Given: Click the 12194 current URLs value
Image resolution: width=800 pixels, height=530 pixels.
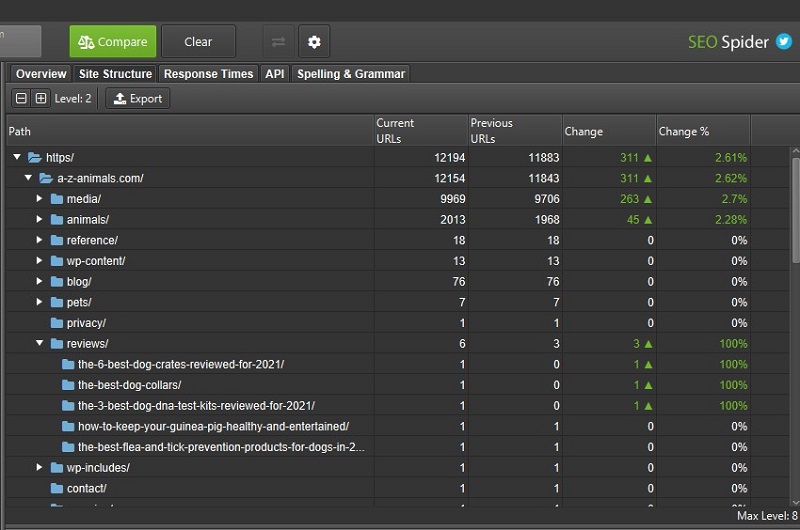Looking at the screenshot, I should click(x=449, y=158).
